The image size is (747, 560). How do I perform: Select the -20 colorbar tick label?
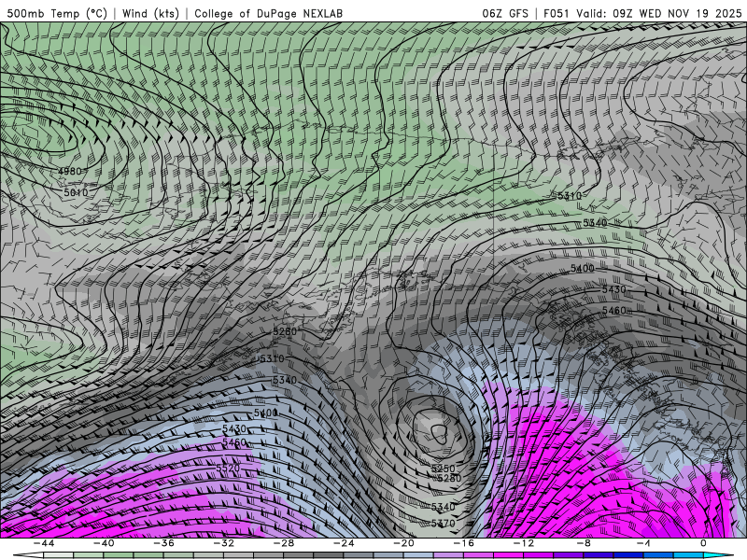(404, 543)
